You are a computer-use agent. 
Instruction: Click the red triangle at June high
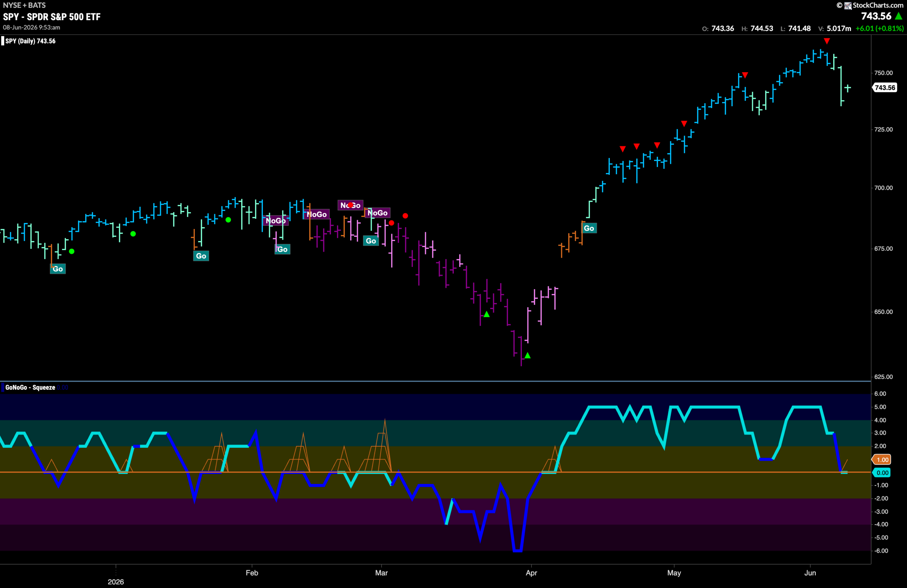827,41
